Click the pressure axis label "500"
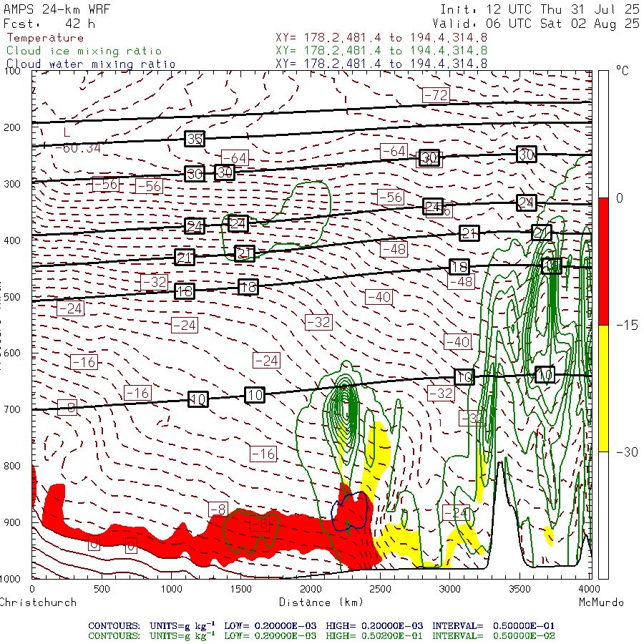The width and height of the screenshot is (644, 644). (12, 297)
